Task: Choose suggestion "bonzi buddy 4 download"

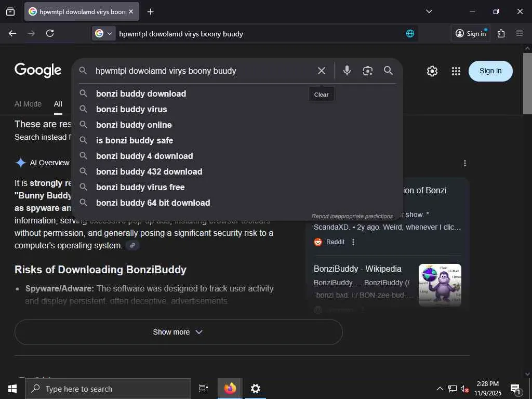Action: click(x=237, y=156)
